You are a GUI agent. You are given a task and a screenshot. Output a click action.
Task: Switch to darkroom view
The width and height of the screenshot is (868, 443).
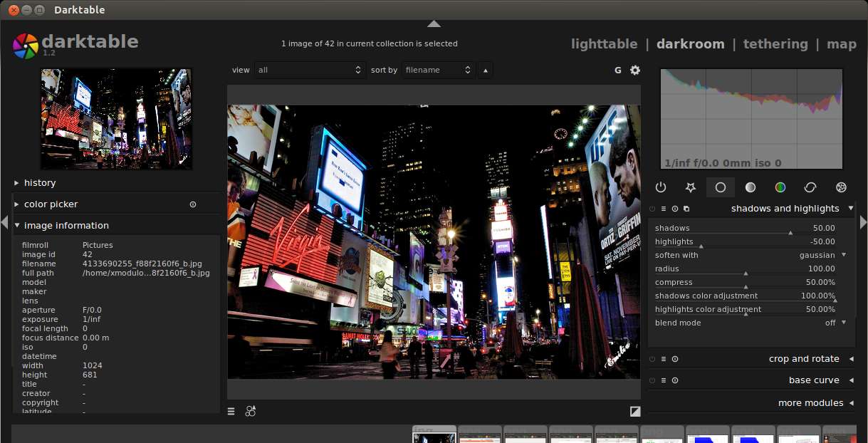[x=690, y=44]
